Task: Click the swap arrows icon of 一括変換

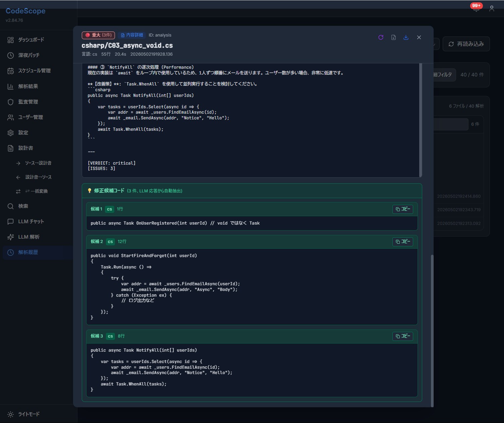Action: pos(18,191)
